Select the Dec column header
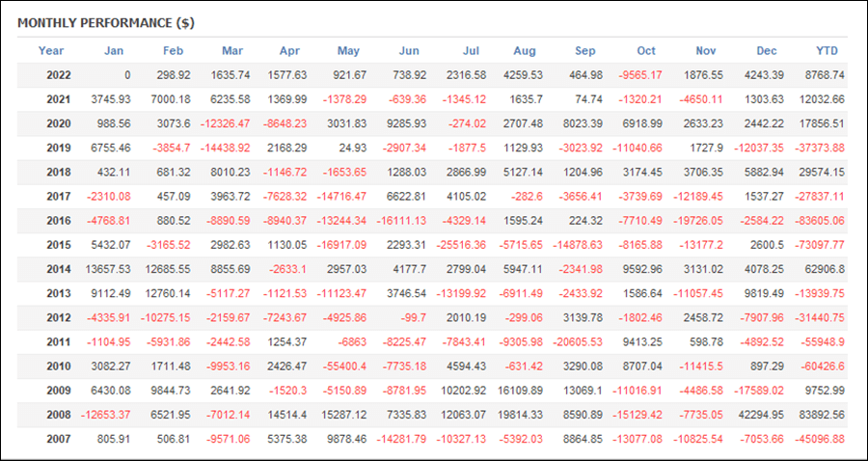The height and width of the screenshot is (461, 868). click(x=768, y=51)
